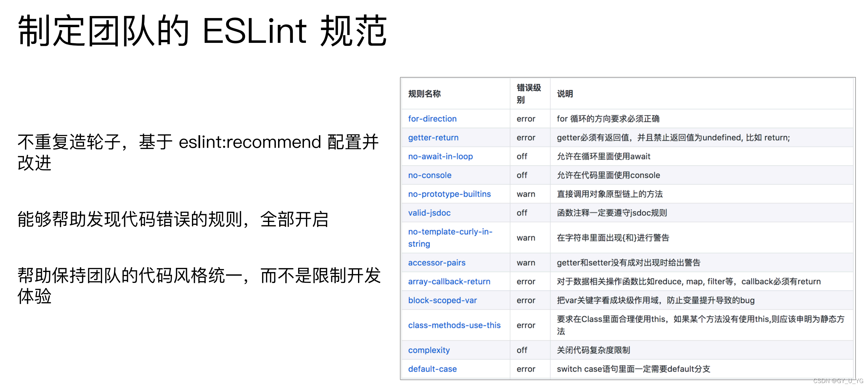Open the no-template-curly-in-string rule link
This screenshot has width=868, height=387.
(450, 238)
